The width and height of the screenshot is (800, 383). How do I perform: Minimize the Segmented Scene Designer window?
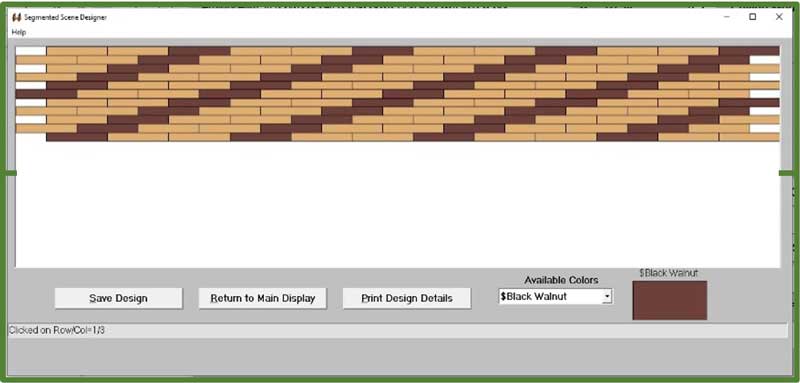727,17
